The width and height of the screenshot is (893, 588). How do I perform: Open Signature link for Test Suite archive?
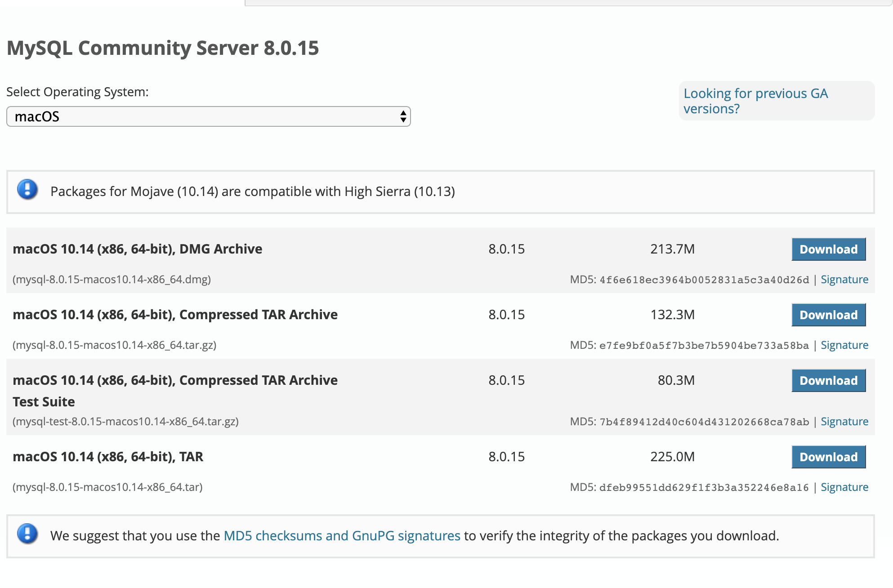tap(844, 422)
